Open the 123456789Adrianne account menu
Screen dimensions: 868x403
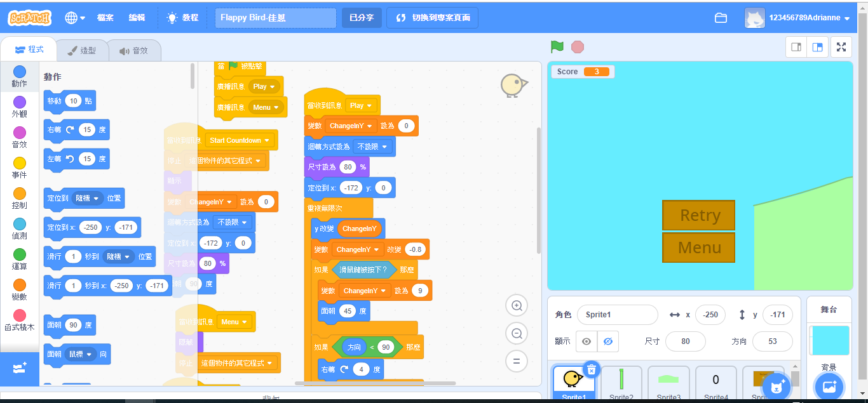pos(797,18)
